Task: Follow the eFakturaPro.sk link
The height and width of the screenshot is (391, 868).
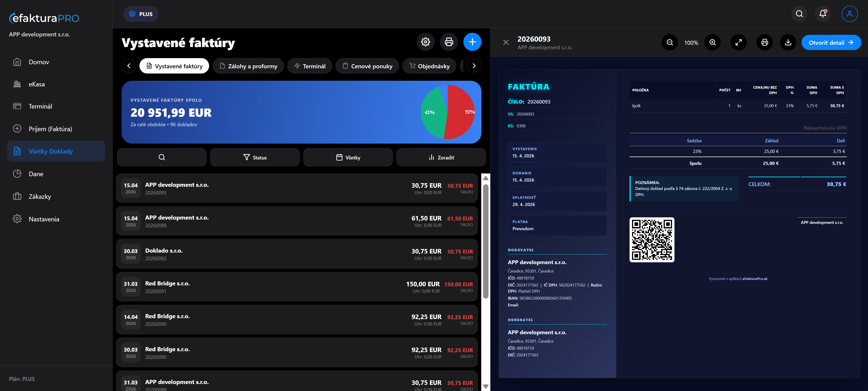Action: coord(755,279)
